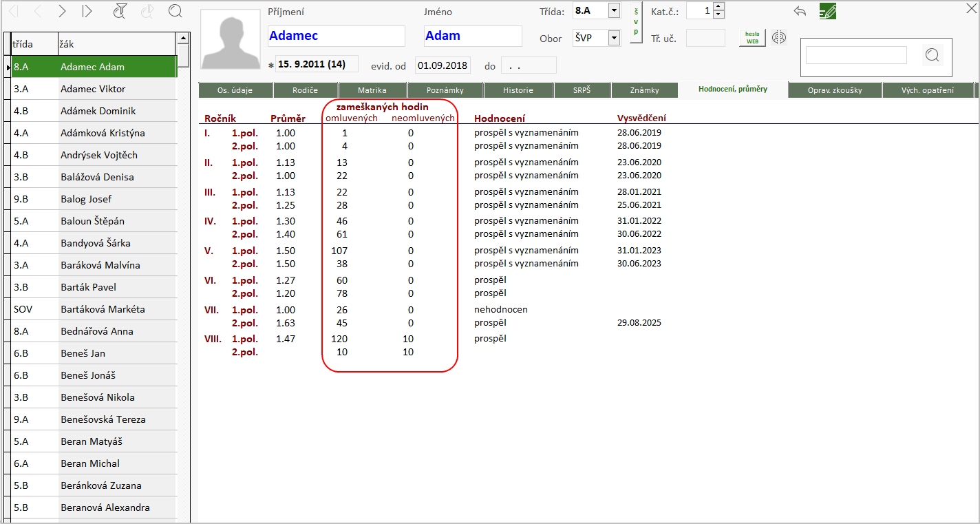Switch to the Známky tab
Viewport: 980px width, 524px height.
coord(645,90)
